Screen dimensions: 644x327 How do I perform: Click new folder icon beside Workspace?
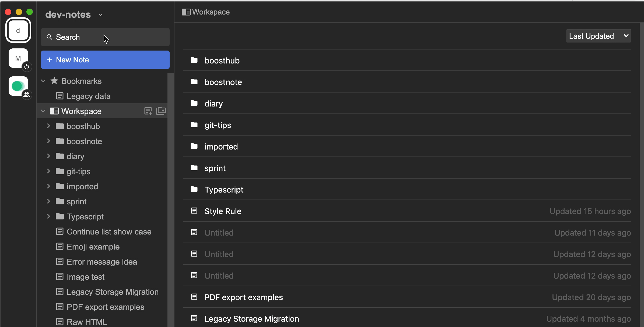(x=161, y=111)
